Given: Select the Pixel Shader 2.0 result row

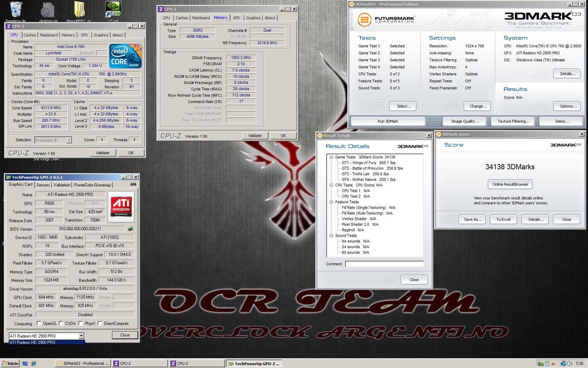Looking at the screenshot, I should (x=360, y=224).
